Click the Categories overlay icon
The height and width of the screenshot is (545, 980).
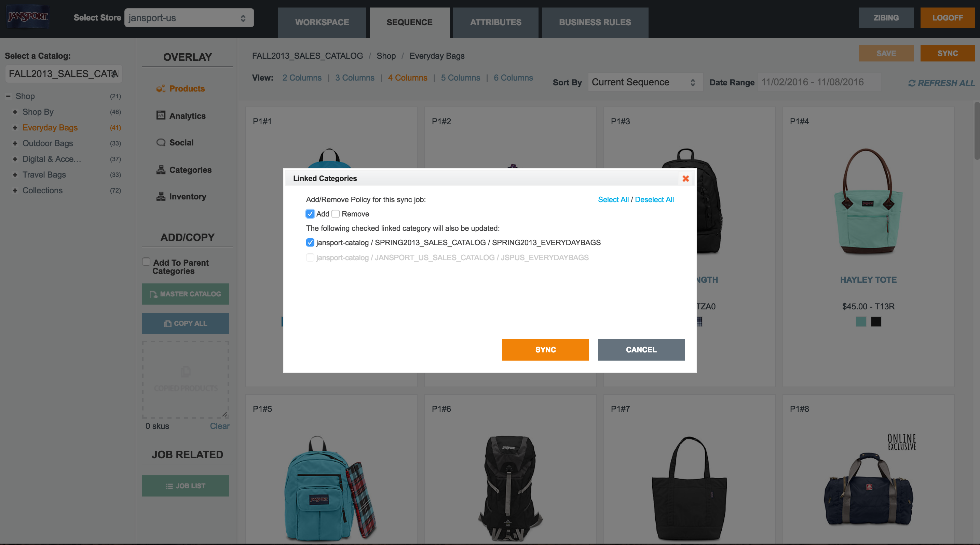161,170
